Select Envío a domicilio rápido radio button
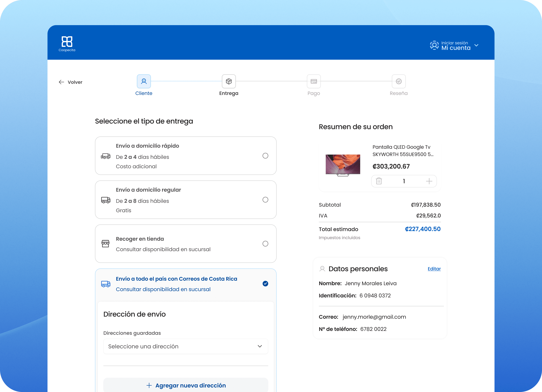542x392 pixels. [265, 156]
